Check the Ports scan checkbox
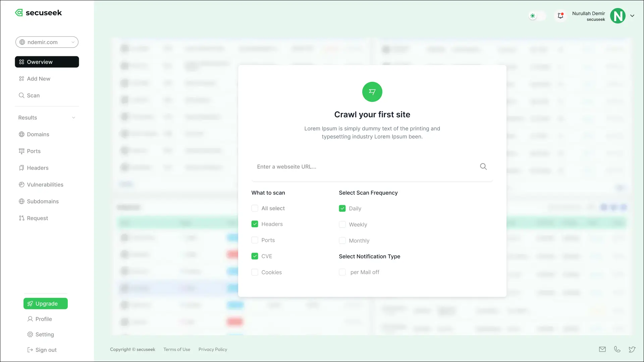644x362 pixels. (255, 240)
